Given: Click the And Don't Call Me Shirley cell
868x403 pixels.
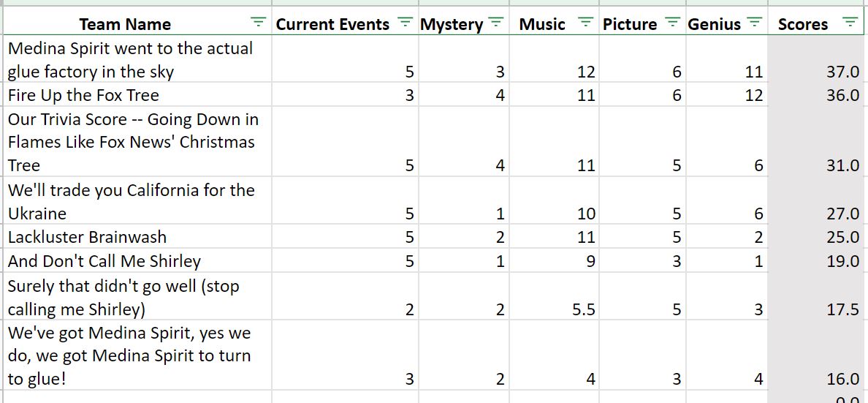Looking at the screenshot, I should click(137, 260).
